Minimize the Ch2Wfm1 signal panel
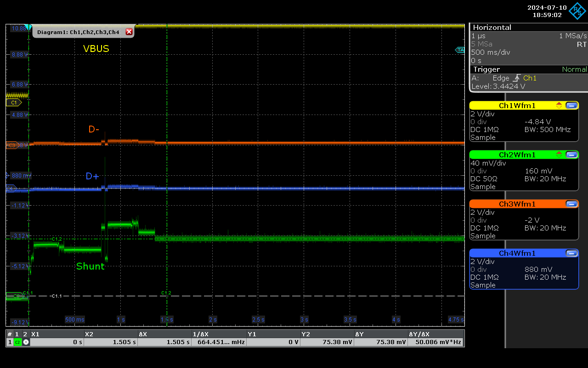 point(571,155)
